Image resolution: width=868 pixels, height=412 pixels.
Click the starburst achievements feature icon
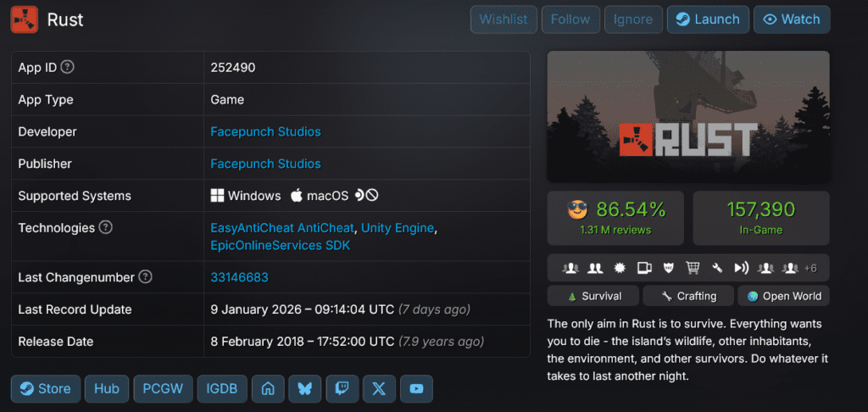620,268
